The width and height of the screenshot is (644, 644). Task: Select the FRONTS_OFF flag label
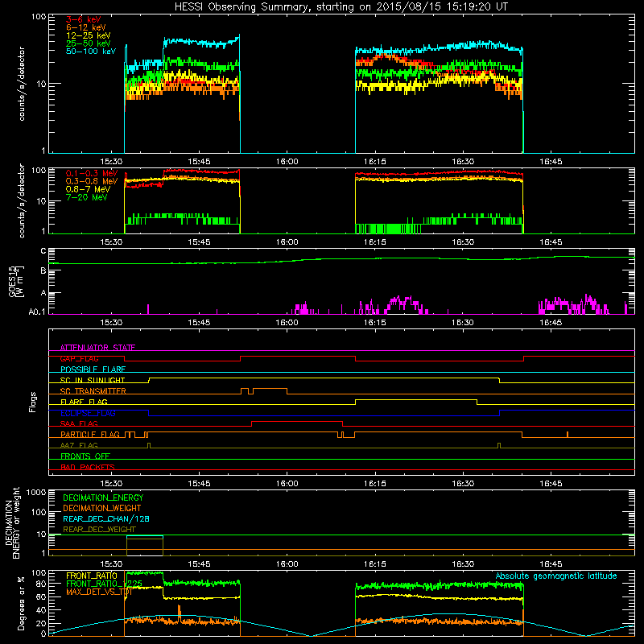pos(85,456)
